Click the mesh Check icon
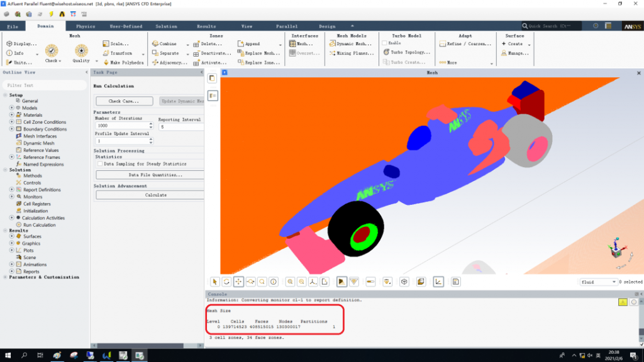Image resolution: width=644 pixels, height=362 pixels. pos(52,52)
